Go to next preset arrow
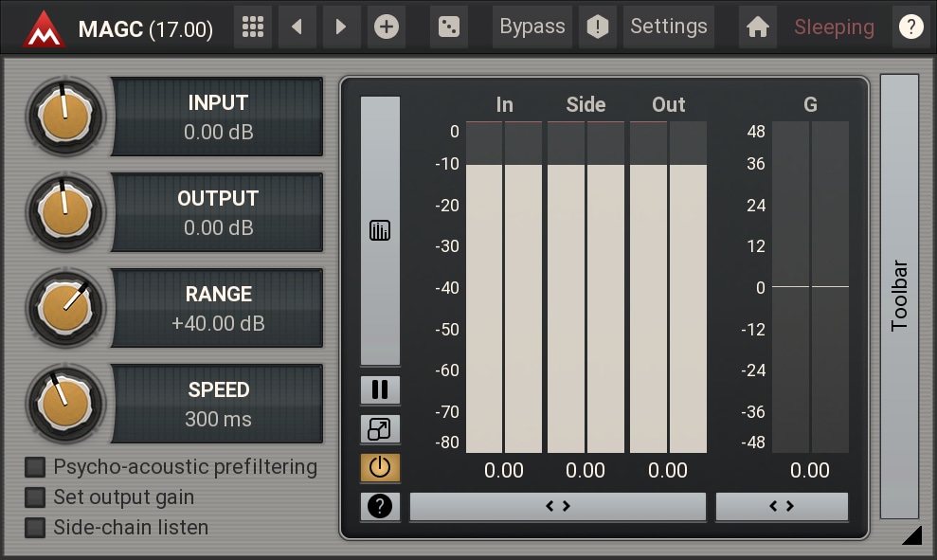This screenshot has height=560, width=937. click(340, 27)
